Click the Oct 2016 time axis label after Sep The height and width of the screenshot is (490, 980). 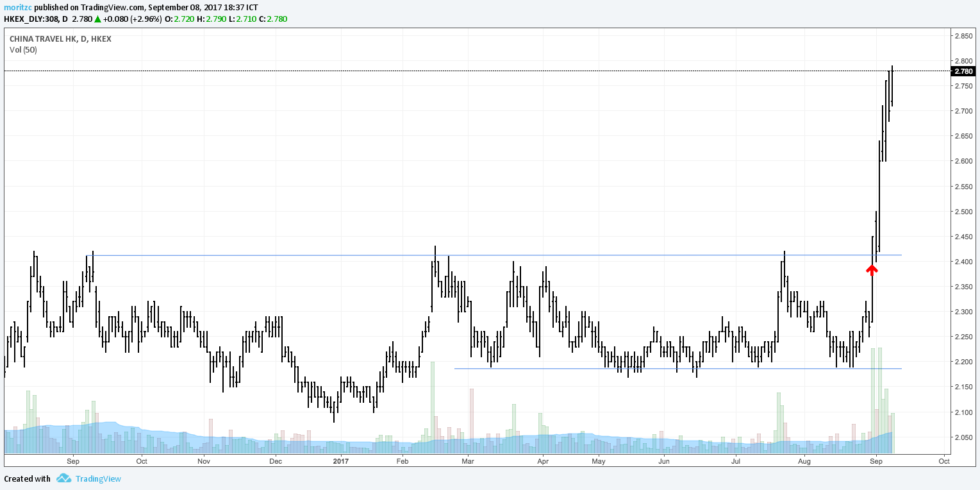142,460
